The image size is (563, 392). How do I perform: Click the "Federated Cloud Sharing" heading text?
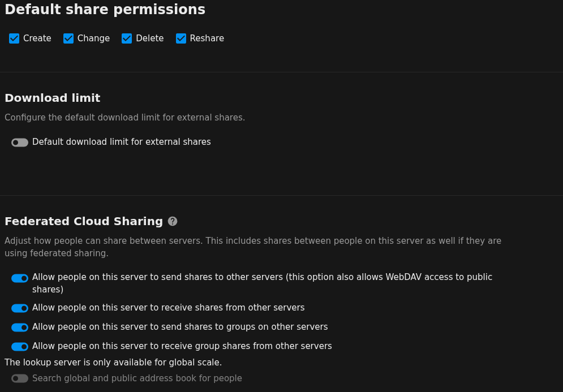point(84,221)
